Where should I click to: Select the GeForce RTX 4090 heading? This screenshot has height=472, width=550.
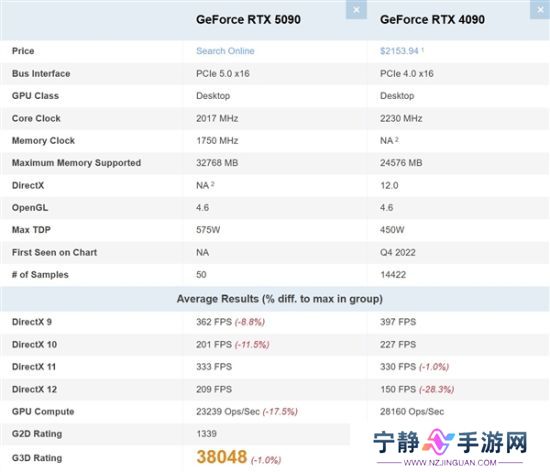(x=432, y=20)
